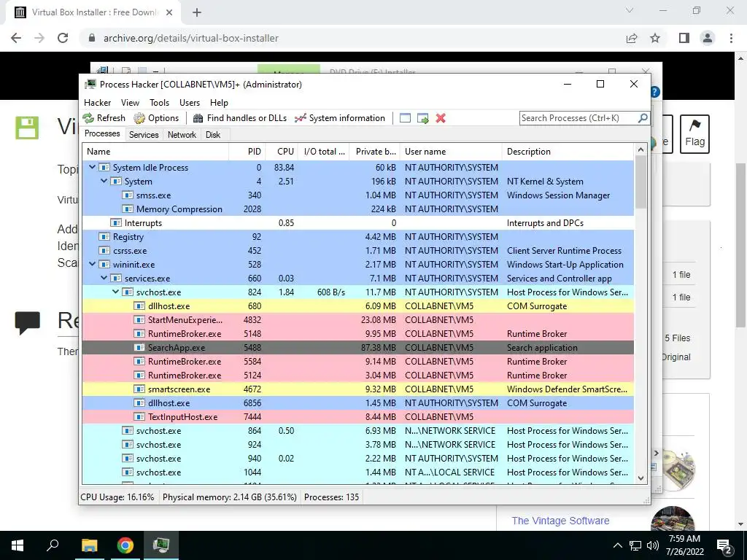Click the SearchApp.exe process icon

(x=139, y=348)
